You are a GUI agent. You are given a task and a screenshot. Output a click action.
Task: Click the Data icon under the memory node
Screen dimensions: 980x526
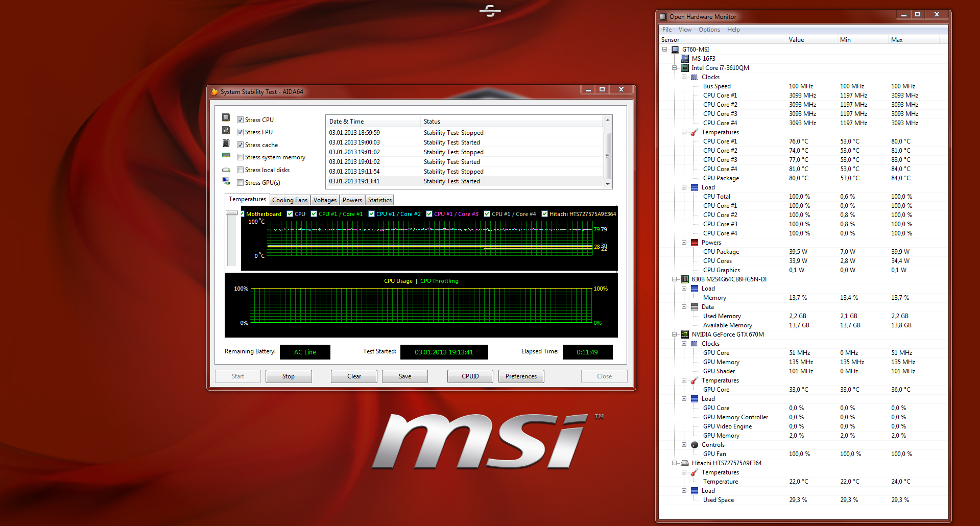(695, 307)
